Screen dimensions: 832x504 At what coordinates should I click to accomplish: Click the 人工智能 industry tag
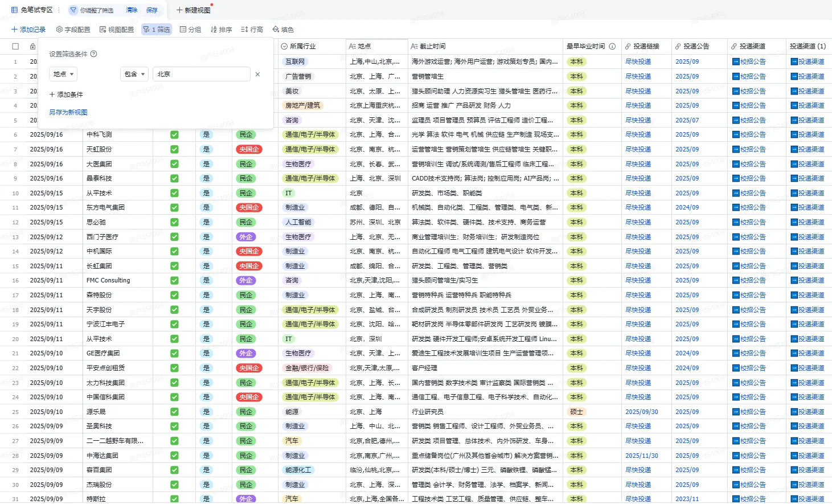298,222
